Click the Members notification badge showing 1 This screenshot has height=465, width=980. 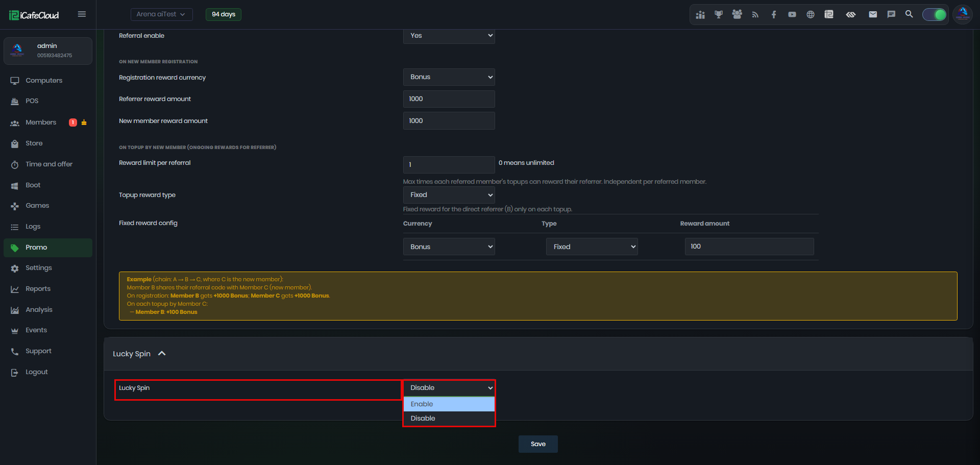(x=73, y=123)
